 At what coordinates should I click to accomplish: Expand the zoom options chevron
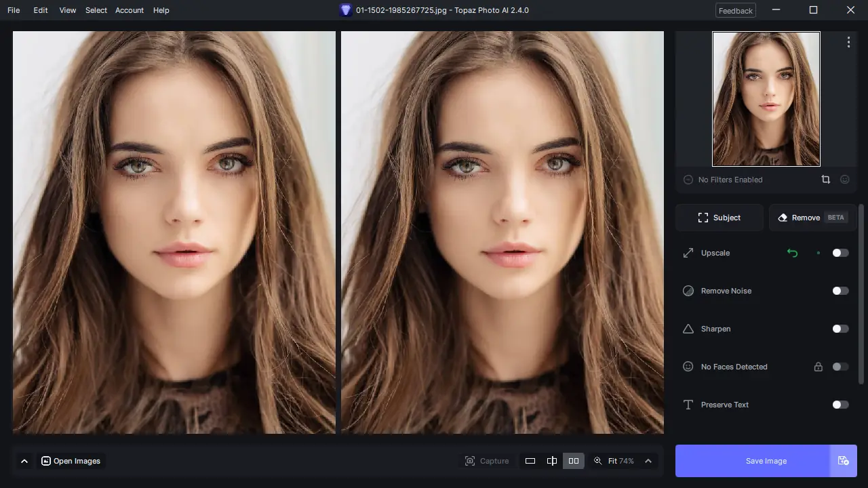pyautogui.click(x=648, y=461)
